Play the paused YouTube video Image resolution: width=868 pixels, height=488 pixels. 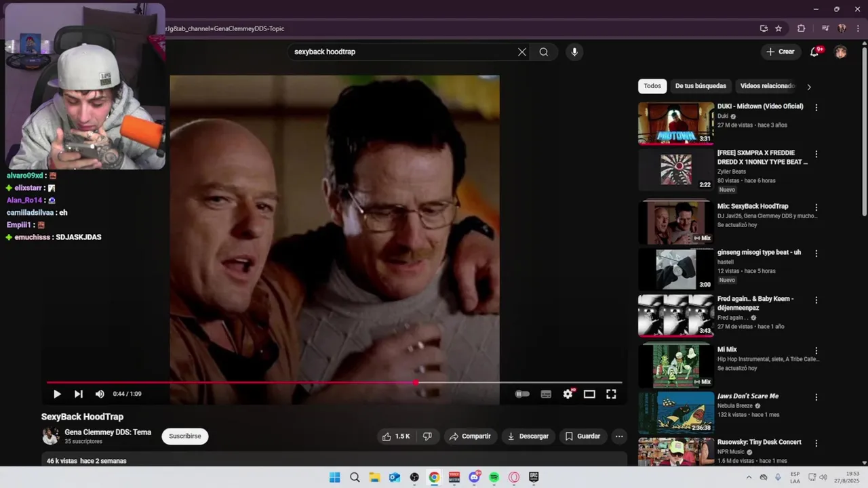pyautogui.click(x=57, y=394)
